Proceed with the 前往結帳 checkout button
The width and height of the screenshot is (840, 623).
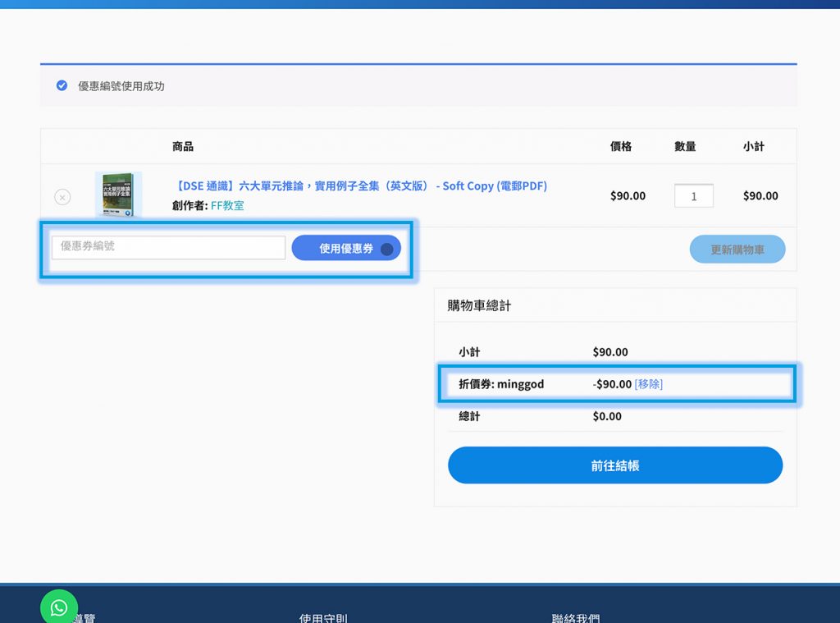(614, 465)
